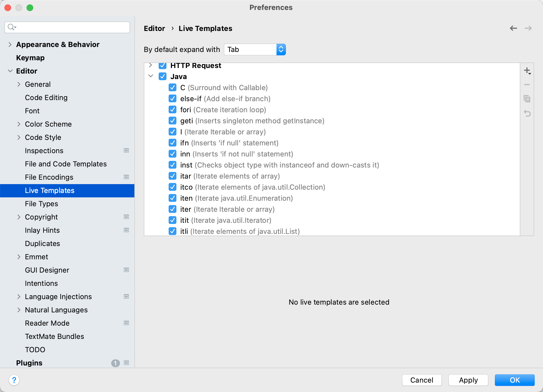Select Code Editing in the sidebar
This screenshot has height=392, width=543.
46,98
